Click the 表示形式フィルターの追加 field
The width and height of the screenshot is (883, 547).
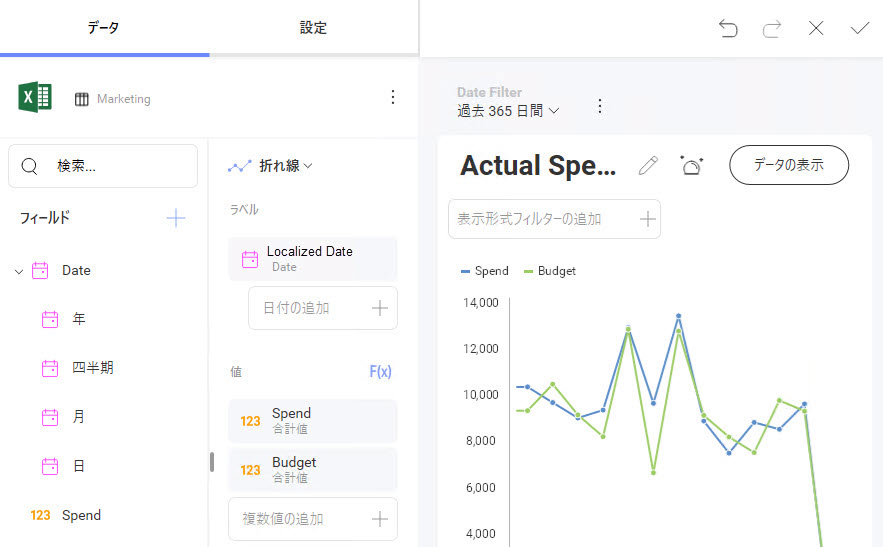(x=554, y=219)
